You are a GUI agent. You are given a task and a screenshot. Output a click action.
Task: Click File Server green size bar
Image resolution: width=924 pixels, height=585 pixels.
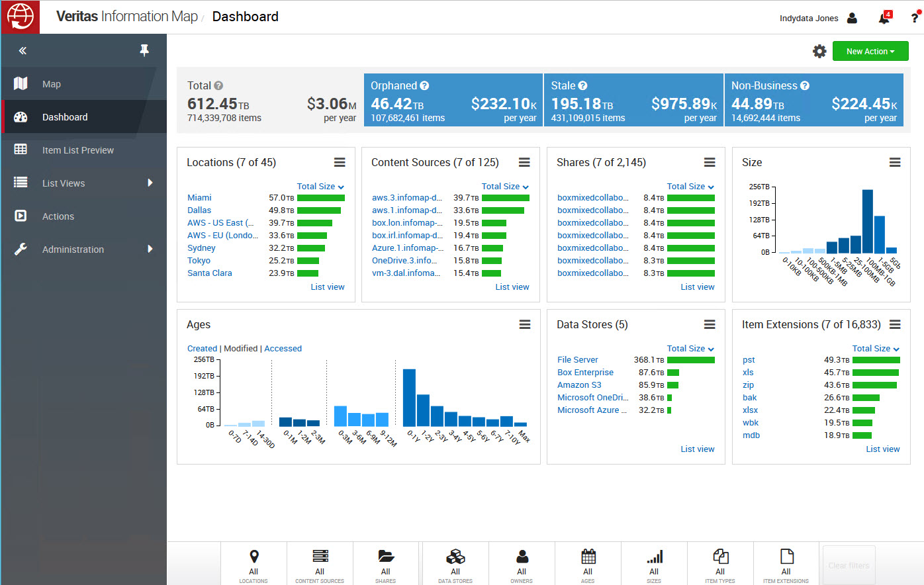tap(691, 360)
